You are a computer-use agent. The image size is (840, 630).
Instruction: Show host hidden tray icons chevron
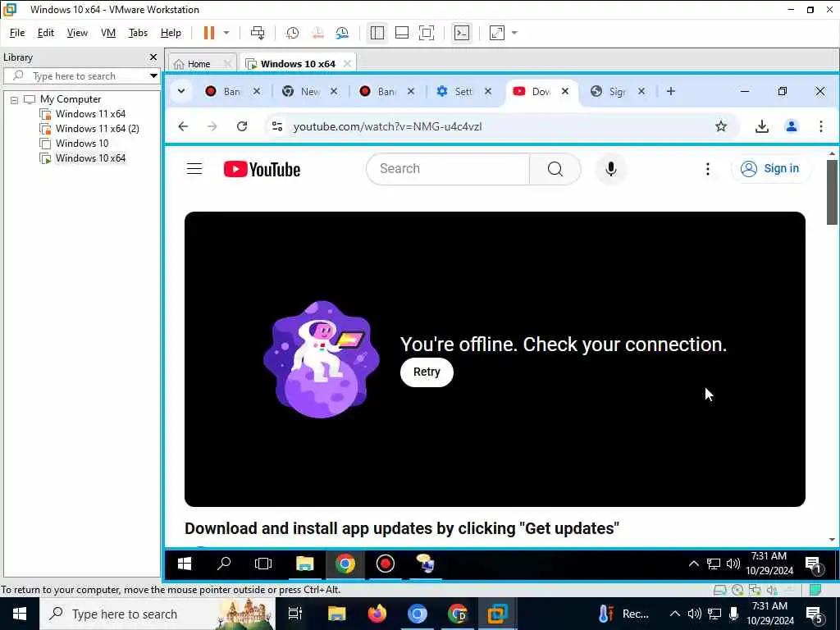pos(675,614)
